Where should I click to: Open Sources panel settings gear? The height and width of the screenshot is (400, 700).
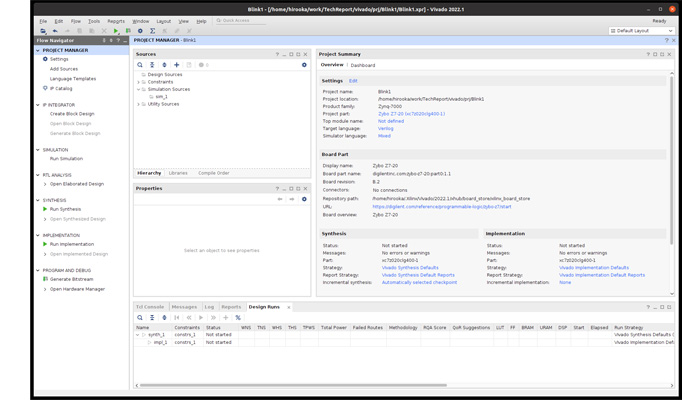pos(304,65)
